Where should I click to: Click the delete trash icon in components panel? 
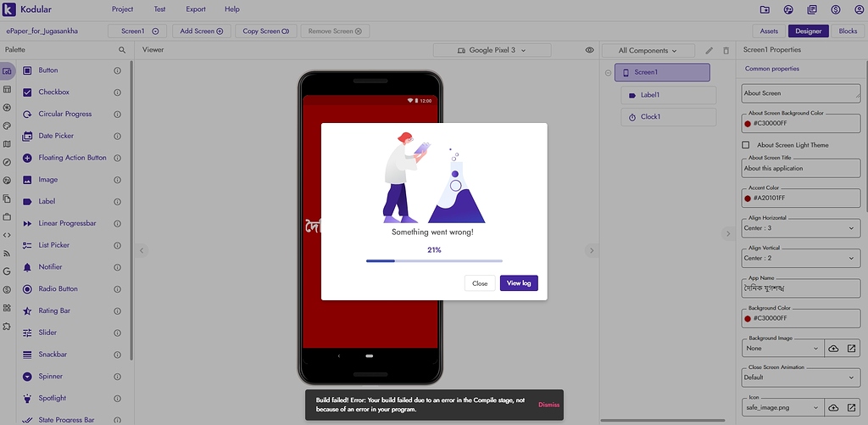click(x=726, y=51)
